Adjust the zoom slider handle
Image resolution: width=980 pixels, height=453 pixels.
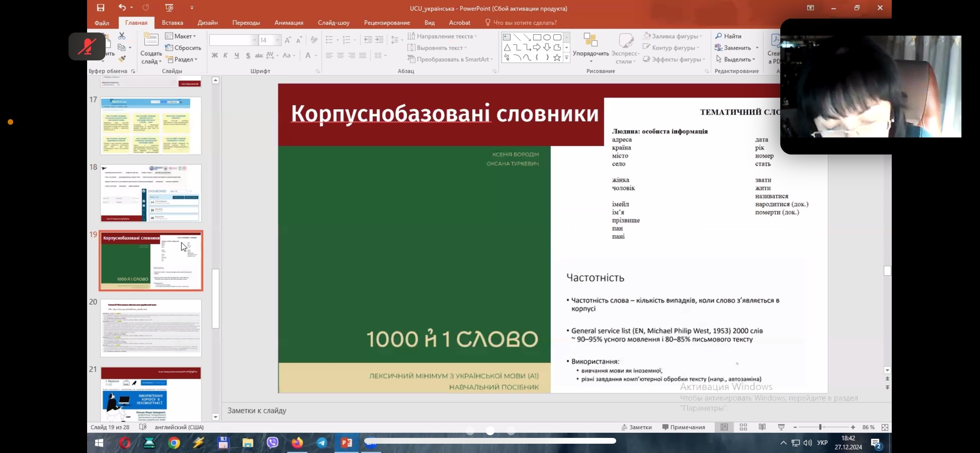[x=820, y=427]
